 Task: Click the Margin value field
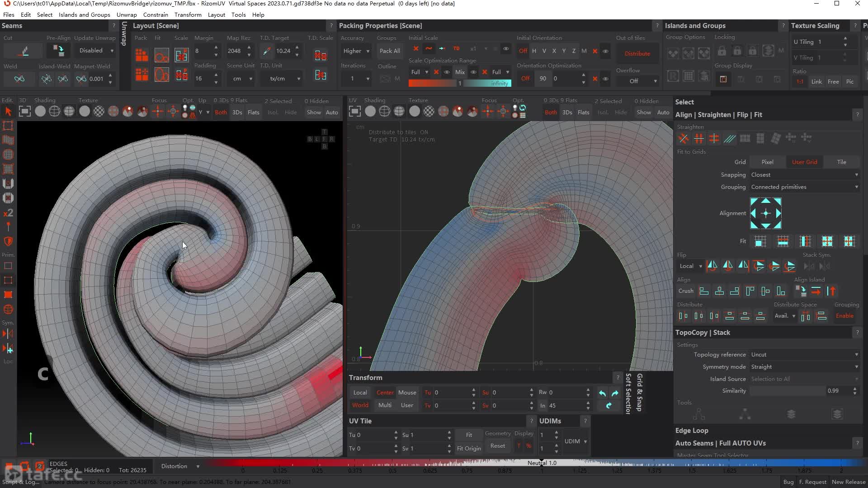(x=203, y=51)
